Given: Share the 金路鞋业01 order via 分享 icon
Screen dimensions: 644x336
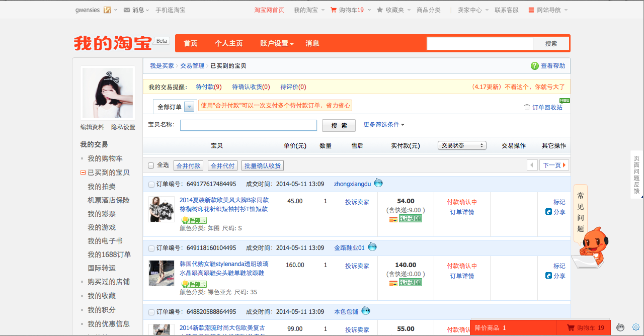Looking at the screenshot, I should click(548, 276).
